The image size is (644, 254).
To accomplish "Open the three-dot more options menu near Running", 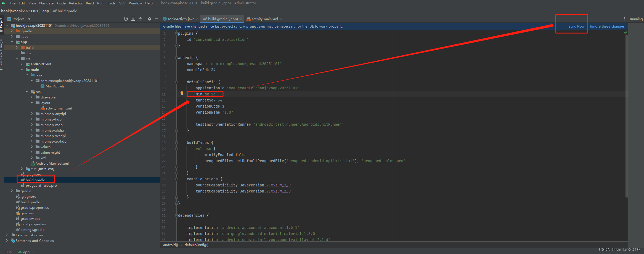I will coord(625,18).
